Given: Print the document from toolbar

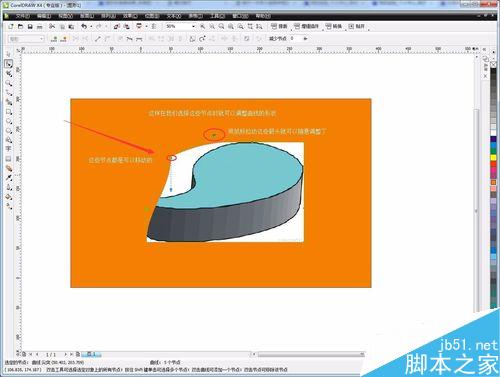Looking at the screenshot, I should coord(40,26).
